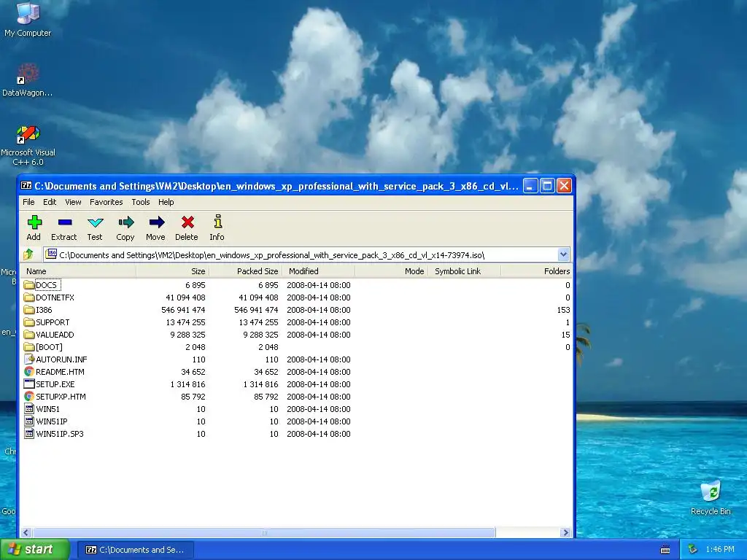This screenshot has height=560, width=747.
Task: Select the WIN51 file icon
Action: point(29,408)
